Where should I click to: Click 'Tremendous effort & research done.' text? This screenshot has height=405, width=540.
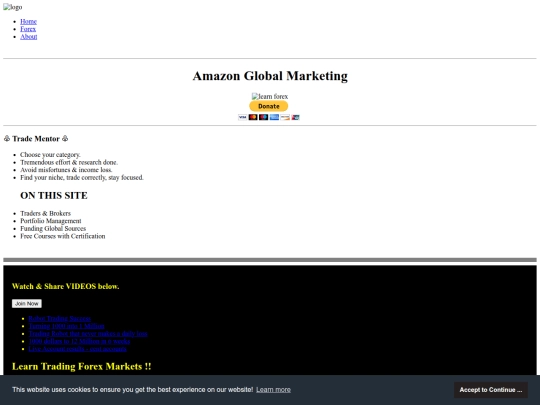pyautogui.click(x=69, y=162)
